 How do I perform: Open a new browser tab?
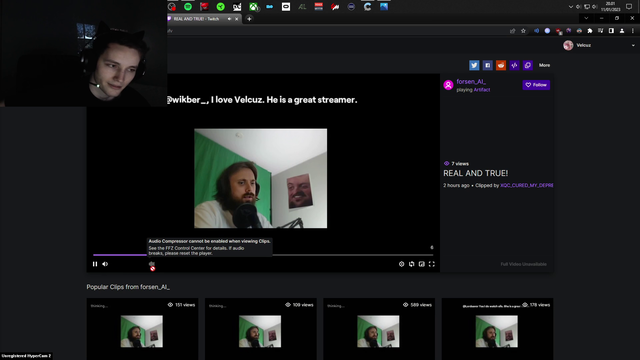click(x=249, y=19)
